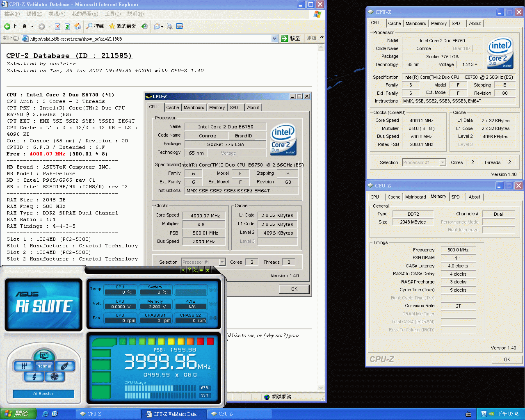Image resolution: width=525 pixels, height=420 pixels.
Task: Open the Back button history dropdown arrow
Action: (32, 27)
